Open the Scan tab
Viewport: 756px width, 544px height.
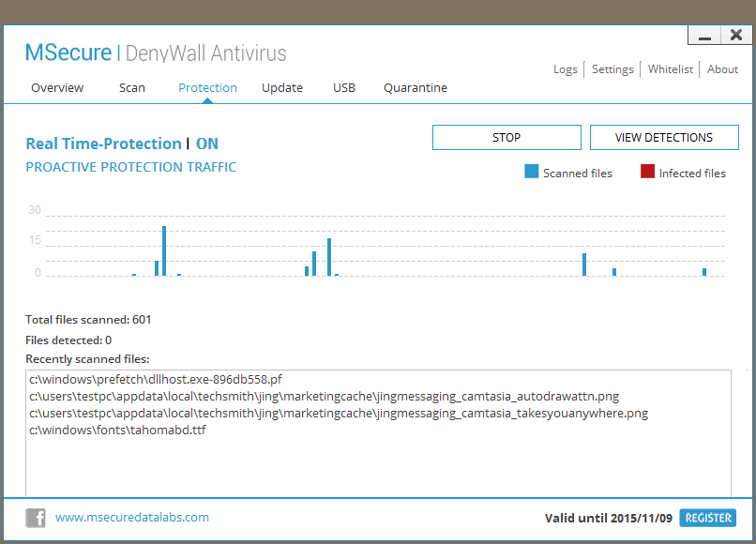point(132,88)
